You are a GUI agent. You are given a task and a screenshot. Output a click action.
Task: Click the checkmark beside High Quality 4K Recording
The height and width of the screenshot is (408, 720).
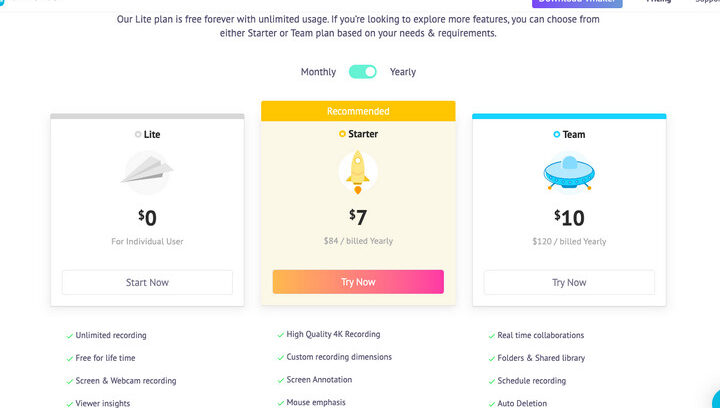(279, 335)
